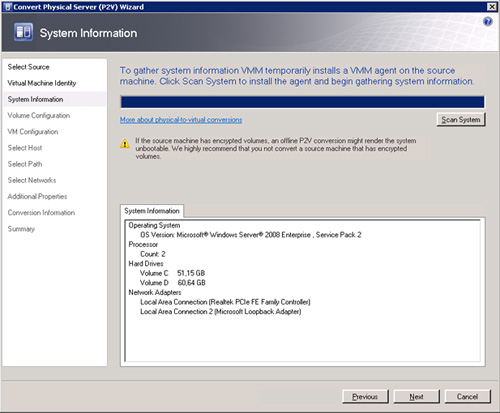Screen dimensions: 500x413
Task: Click the System Information wizard header icon
Action: tap(23, 32)
